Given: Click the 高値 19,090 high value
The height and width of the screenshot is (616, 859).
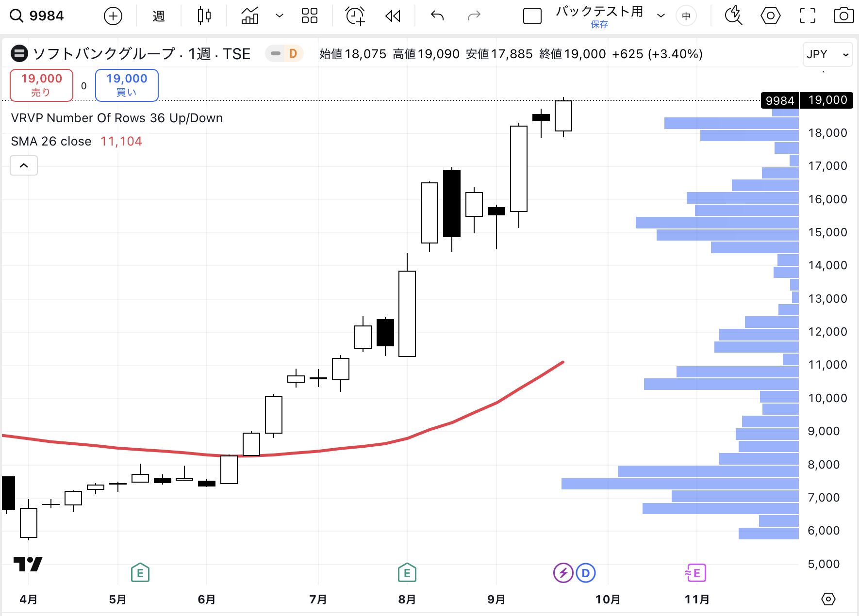Looking at the screenshot, I should [x=426, y=54].
